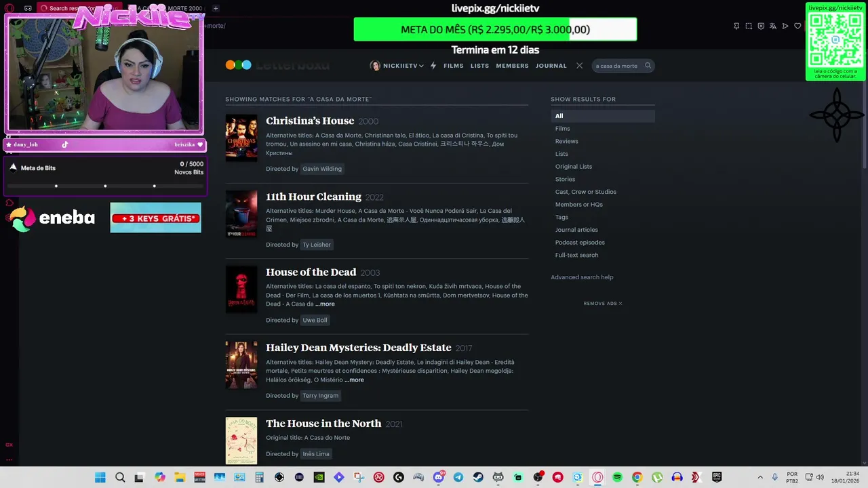The height and width of the screenshot is (488, 868).
Task: Click the '+3 KEYS GRÁTIS' banner
Action: (156, 218)
